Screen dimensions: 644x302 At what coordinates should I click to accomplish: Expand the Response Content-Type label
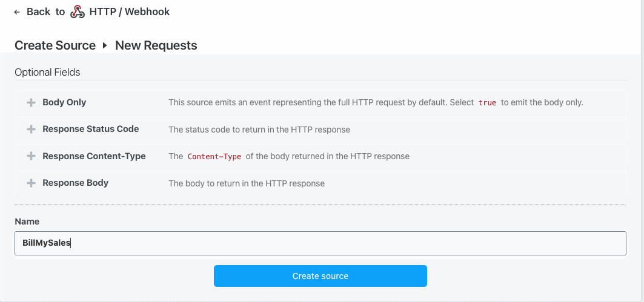point(94,156)
